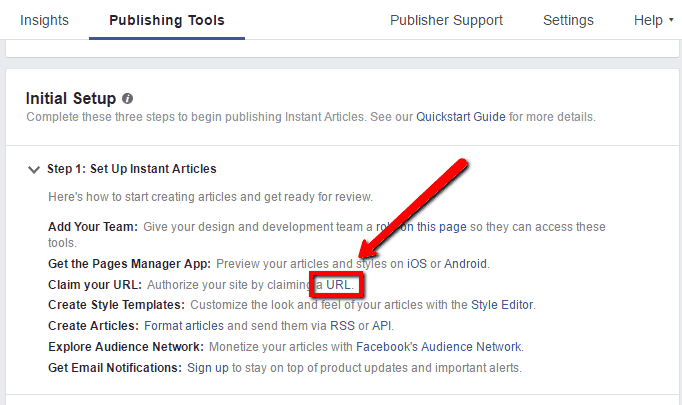Open the Help dropdown menu

click(653, 20)
